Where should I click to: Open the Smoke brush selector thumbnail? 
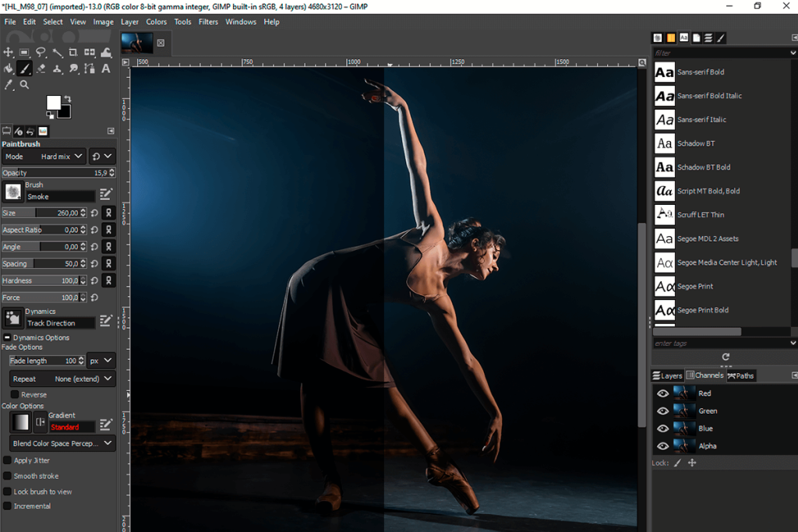tap(12, 191)
